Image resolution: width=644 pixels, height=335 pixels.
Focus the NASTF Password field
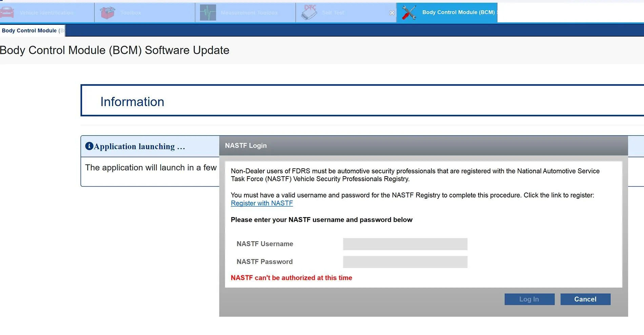pyautogui.click(x=405, y=262)
